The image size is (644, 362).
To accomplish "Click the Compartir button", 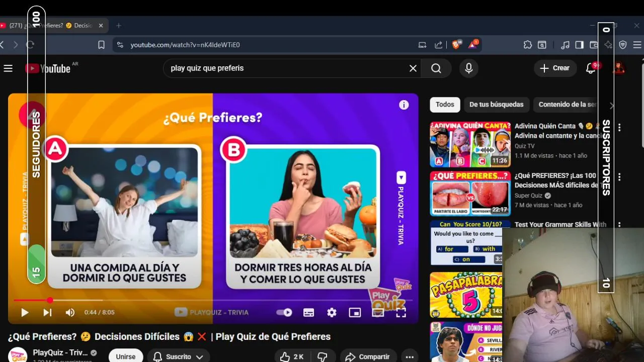I will [368, 356].
